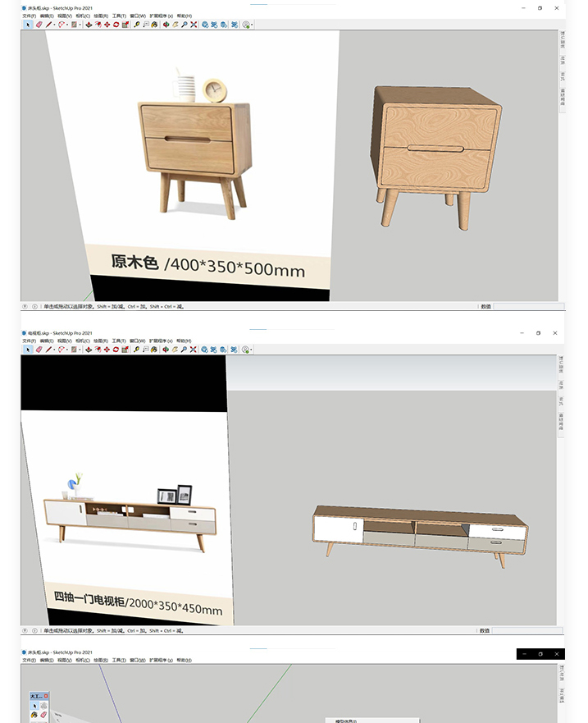Select the Text label tool in top window
The image size is (588, 723).
[146, 25]
